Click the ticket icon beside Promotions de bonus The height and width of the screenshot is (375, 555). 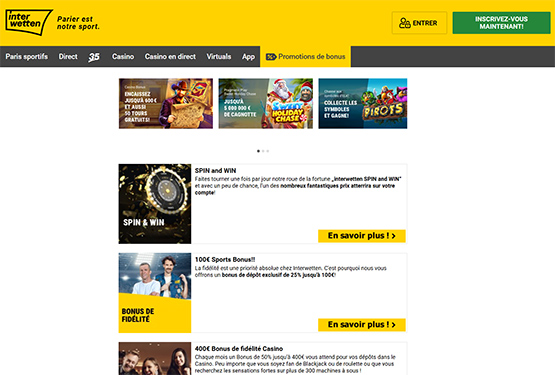[x=271, y=57]
